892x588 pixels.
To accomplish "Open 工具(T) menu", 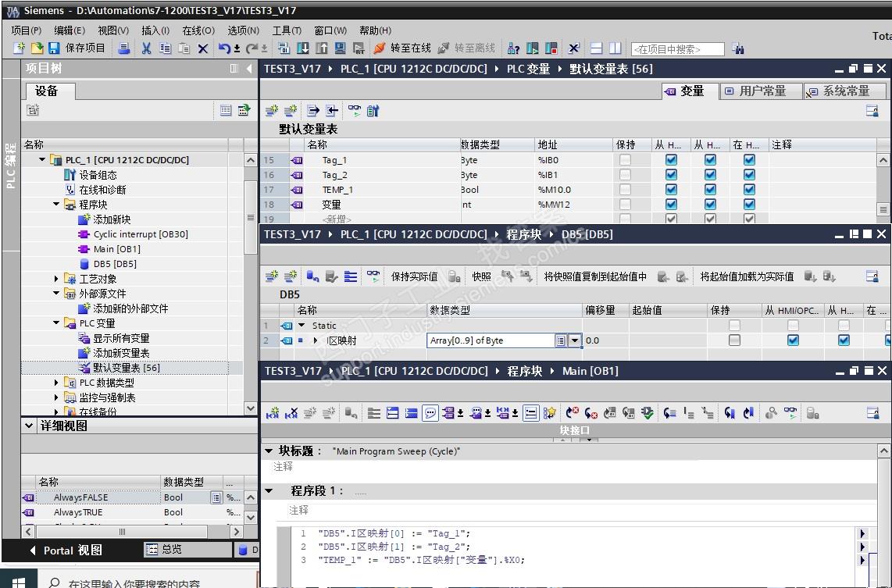I will 287,30.
